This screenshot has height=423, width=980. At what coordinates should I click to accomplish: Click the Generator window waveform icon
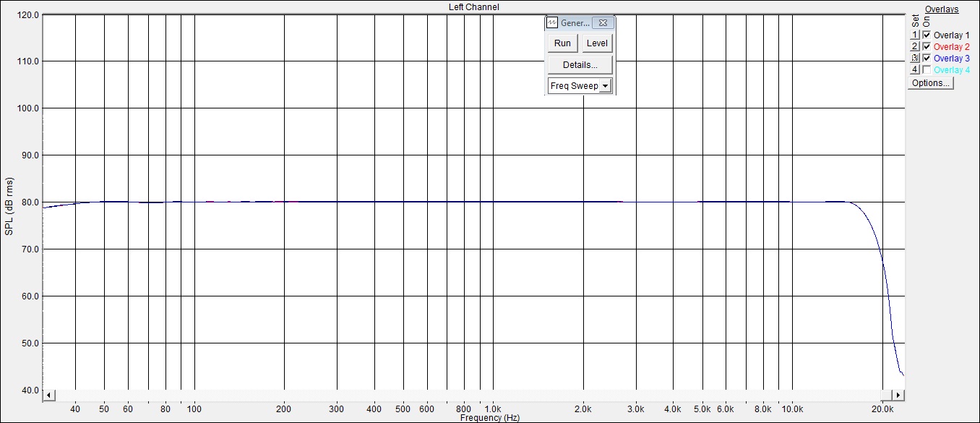point(553,23)
